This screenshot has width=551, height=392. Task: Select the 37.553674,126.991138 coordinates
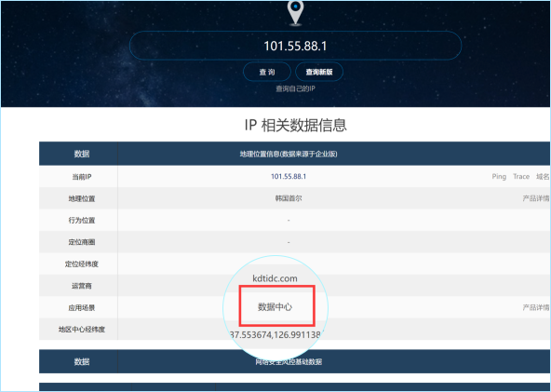point(275,334)
